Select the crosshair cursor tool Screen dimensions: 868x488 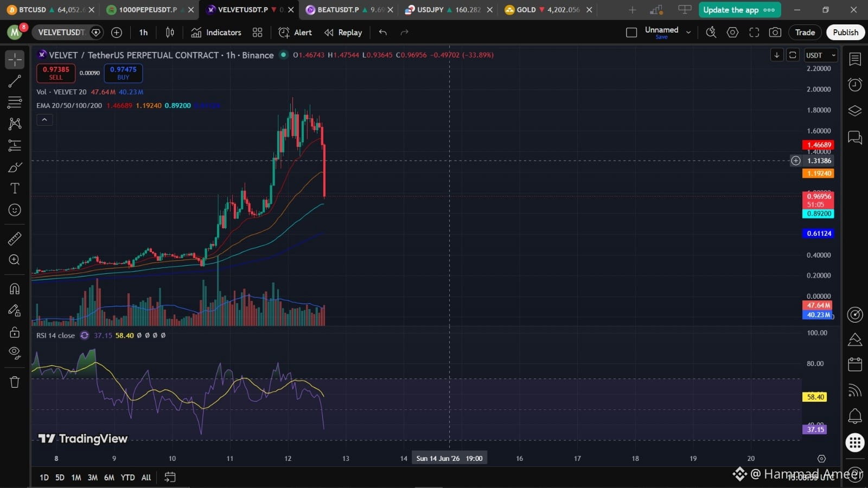(15, 59)
